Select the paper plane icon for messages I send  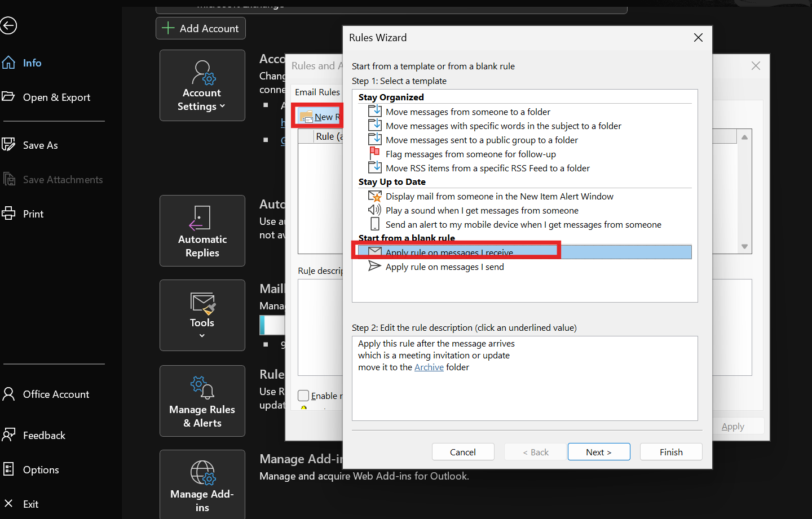[x=374, y=266]
